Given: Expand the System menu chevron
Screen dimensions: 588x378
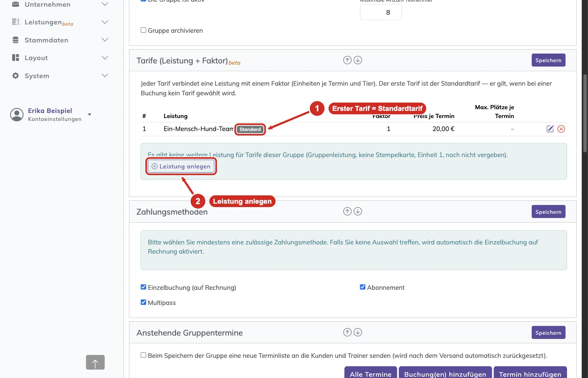Looking at the screenshot, I should (x=105, y=76).
